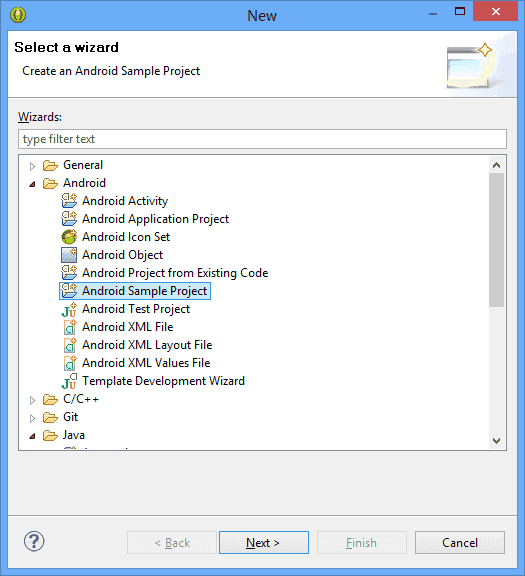Image resolution: width=525 pixels, height=576 pixels.
Task: Select Android Project from Existing Code
Action: coord(175,273)
